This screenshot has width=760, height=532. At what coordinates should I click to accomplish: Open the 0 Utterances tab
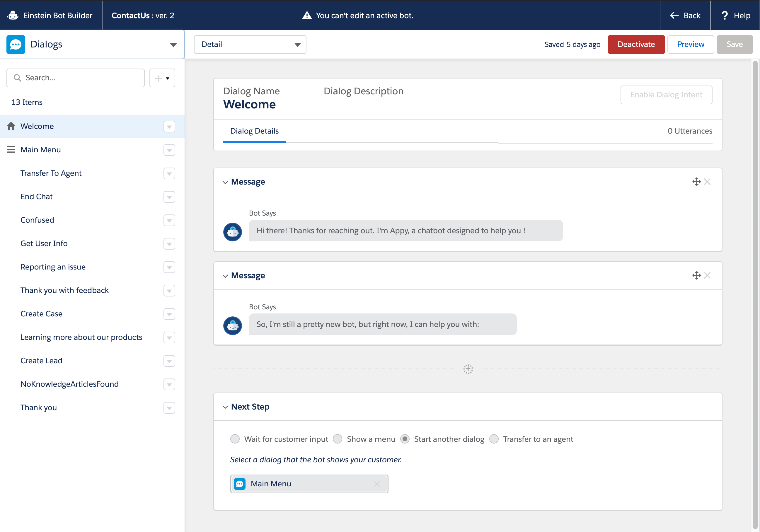point(690,131)
